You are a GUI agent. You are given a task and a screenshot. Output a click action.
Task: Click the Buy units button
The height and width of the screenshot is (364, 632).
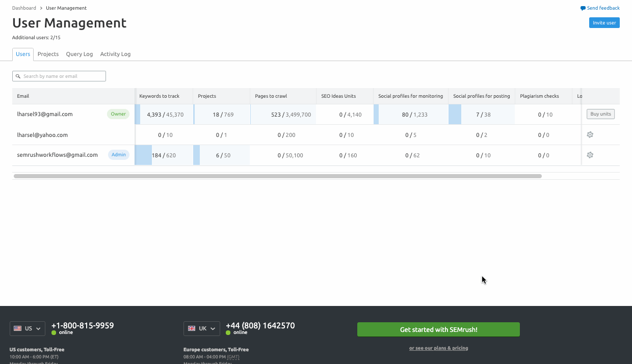pyautogui.click(x=600, y=114)
